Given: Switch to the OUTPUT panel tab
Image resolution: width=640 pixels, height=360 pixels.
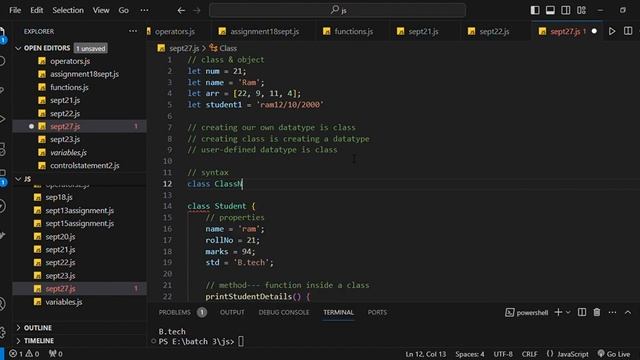Looking at the screenshot, I should point(232,312).
